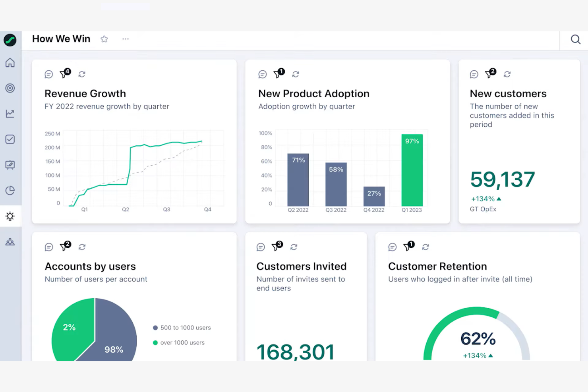The height and width of the screenshot is (392, 588).
Task: Toggle the favorite star next to How We Win
Action: (x=104, y=39)
